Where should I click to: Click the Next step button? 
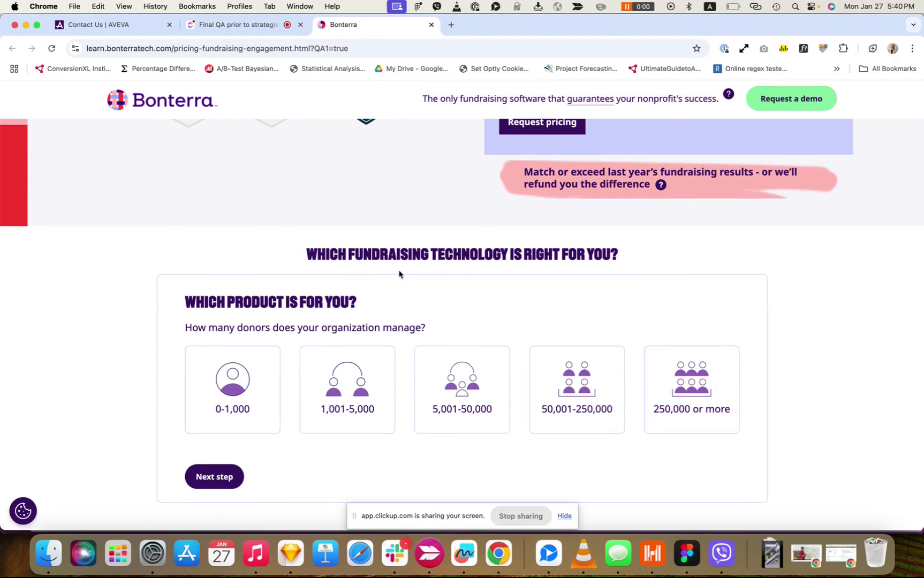[214, 476]
